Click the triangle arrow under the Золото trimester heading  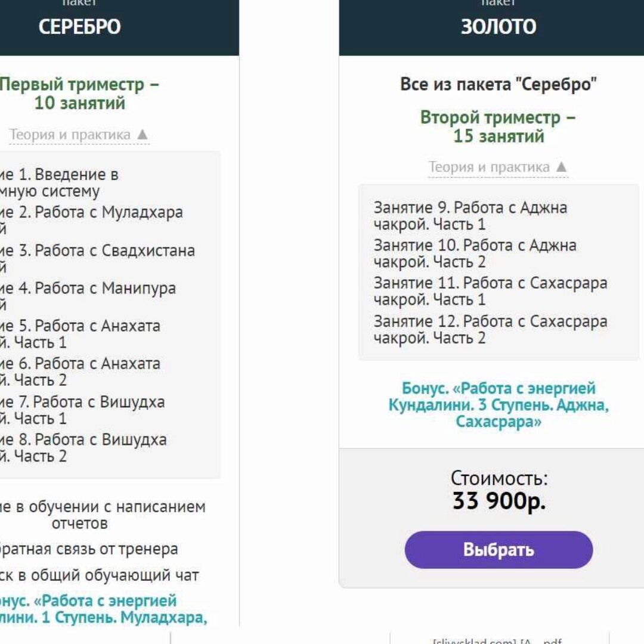coord(561,168)
